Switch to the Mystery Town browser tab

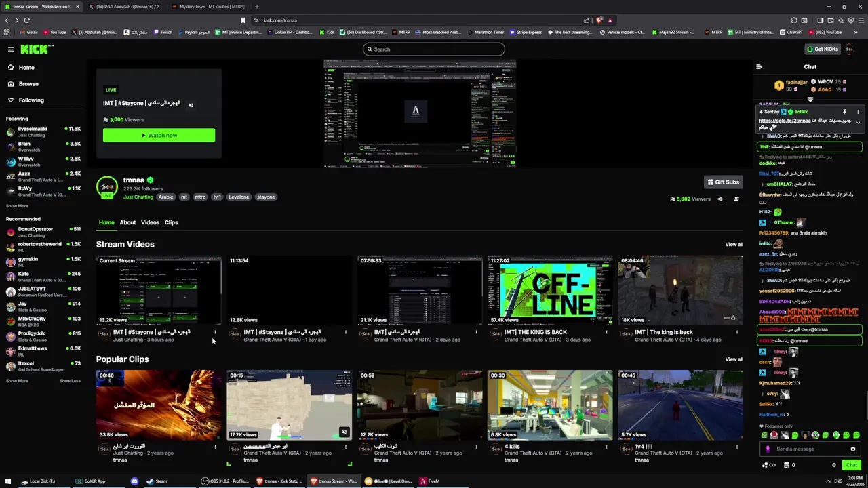tap(208, 7)
